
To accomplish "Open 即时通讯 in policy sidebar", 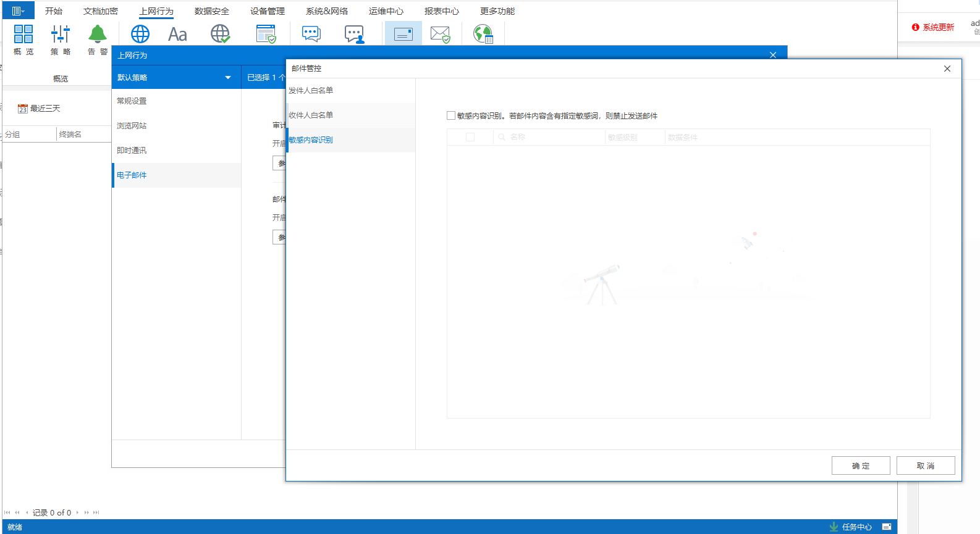I will pyautogui.click(x=176, y=151).
